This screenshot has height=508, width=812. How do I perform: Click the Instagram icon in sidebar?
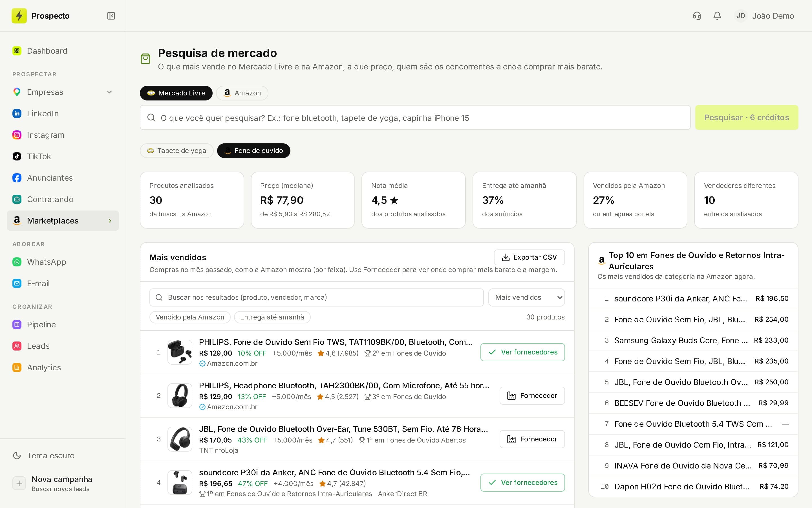[x=17, y=135]
